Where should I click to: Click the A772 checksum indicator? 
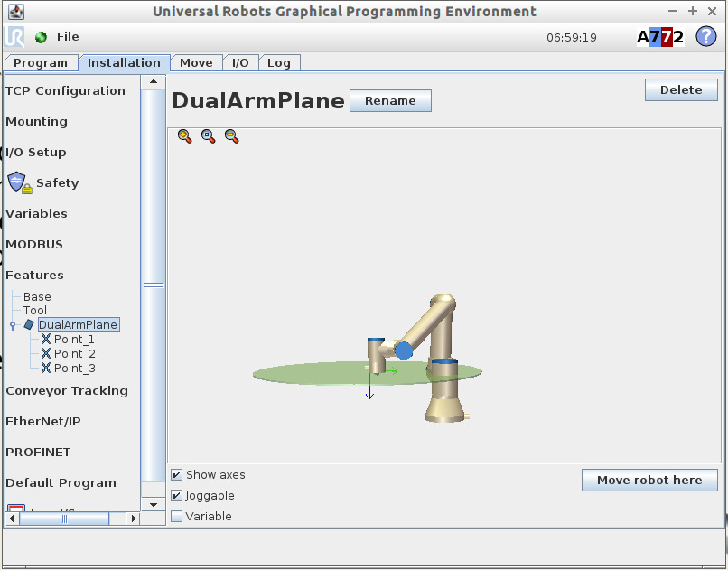click(659, 37)
